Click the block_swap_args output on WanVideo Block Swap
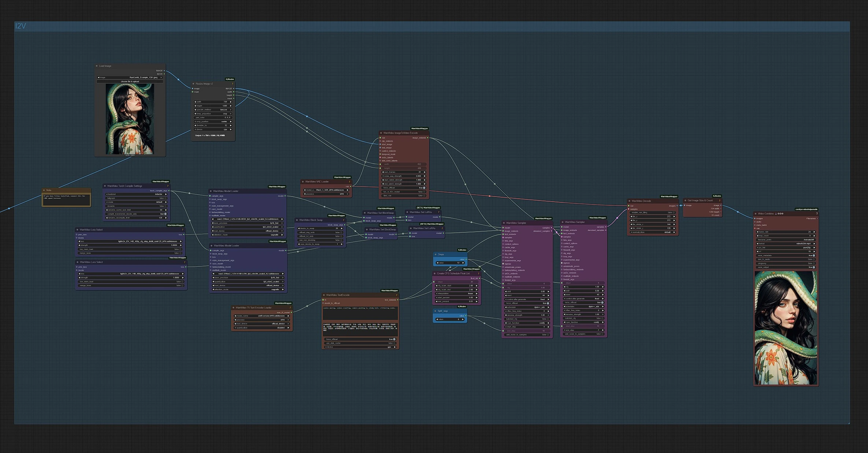Viewport: 868px width, 453px height. [x=345, y=225]
